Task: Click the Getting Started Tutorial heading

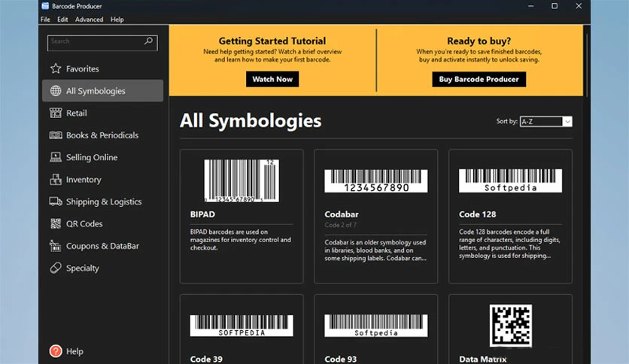Action: tap(272, 41)
